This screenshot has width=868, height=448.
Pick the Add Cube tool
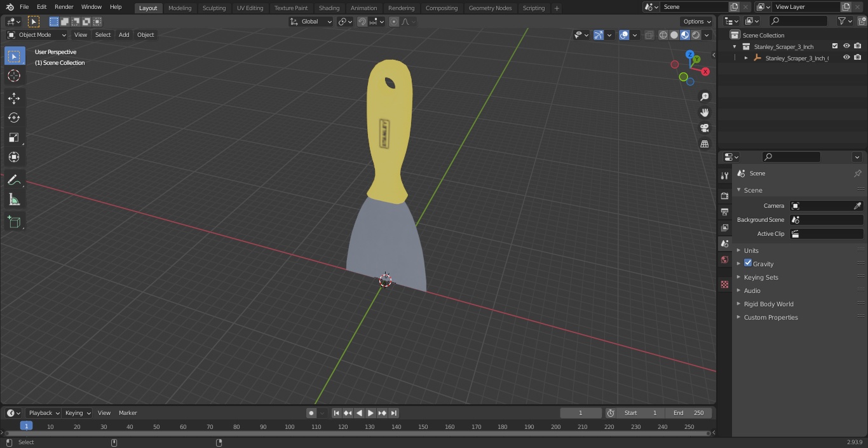tap(14, 222)
